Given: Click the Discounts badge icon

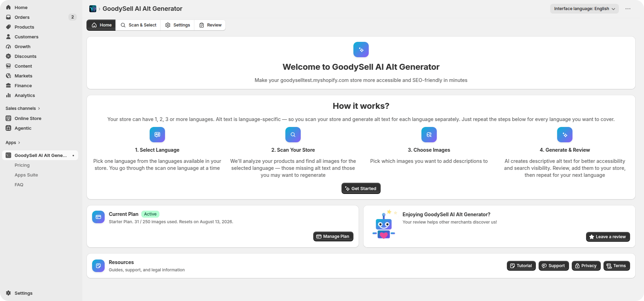Looking at the screenshot, I should click(8, 56).
